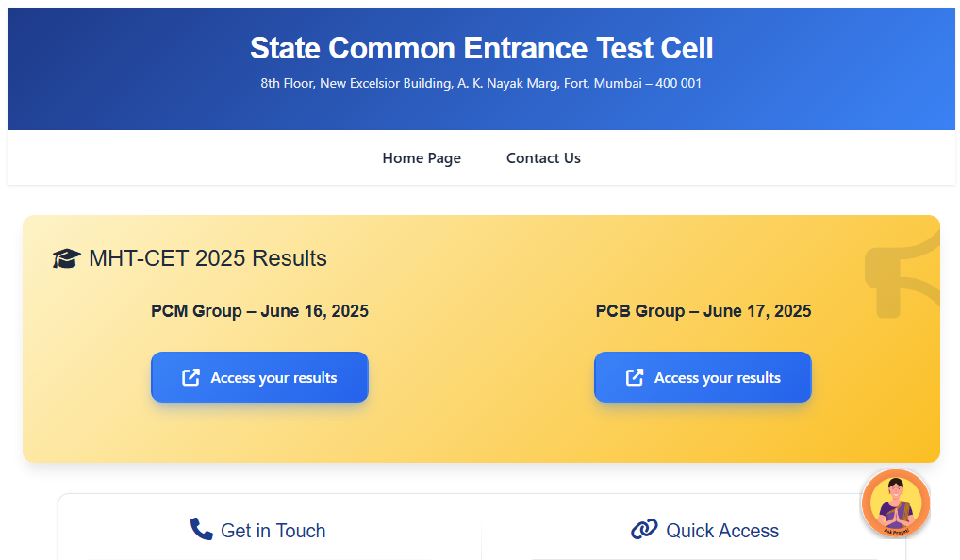The width and height of the screenshot is (960, 560).
Task: Click the graduation cap icon beside MHT-CET 2025 Results
Action: coord(65,257)
